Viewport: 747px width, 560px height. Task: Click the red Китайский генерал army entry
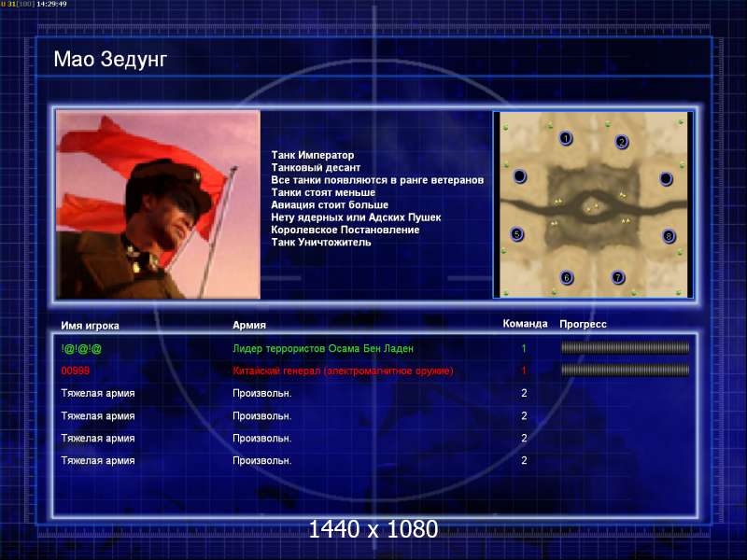(x=343, y=371)
